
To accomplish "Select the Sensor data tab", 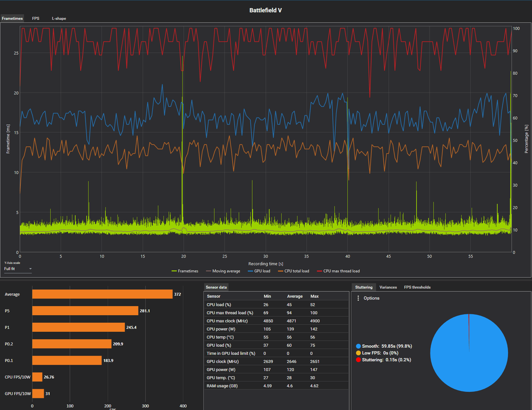I will point(216,287).
